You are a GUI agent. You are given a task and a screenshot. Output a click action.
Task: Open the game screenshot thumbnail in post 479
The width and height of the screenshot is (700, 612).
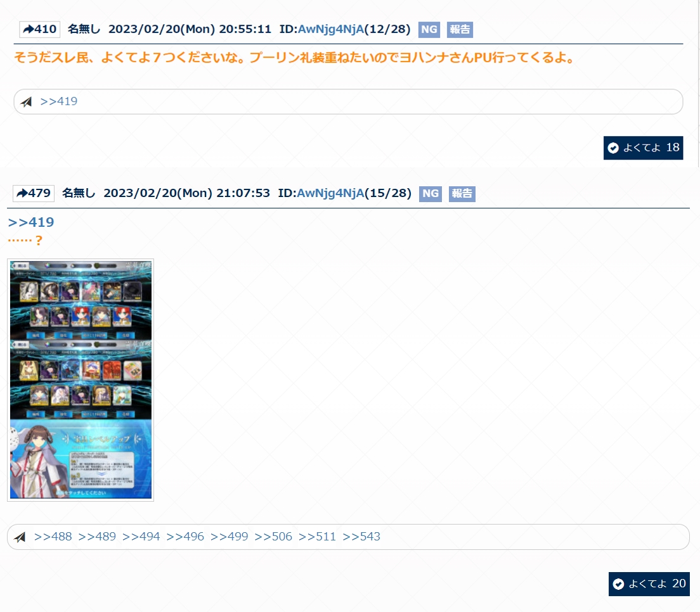[81, 379]
